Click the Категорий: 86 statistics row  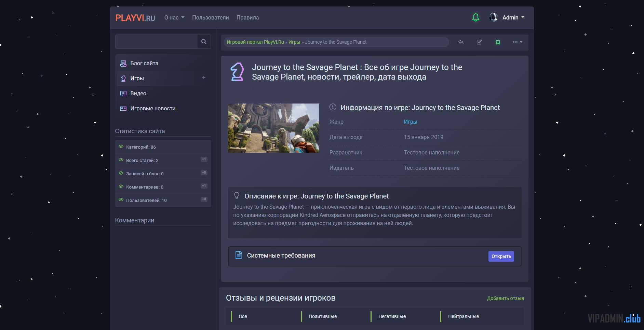[x=163, y=147]
